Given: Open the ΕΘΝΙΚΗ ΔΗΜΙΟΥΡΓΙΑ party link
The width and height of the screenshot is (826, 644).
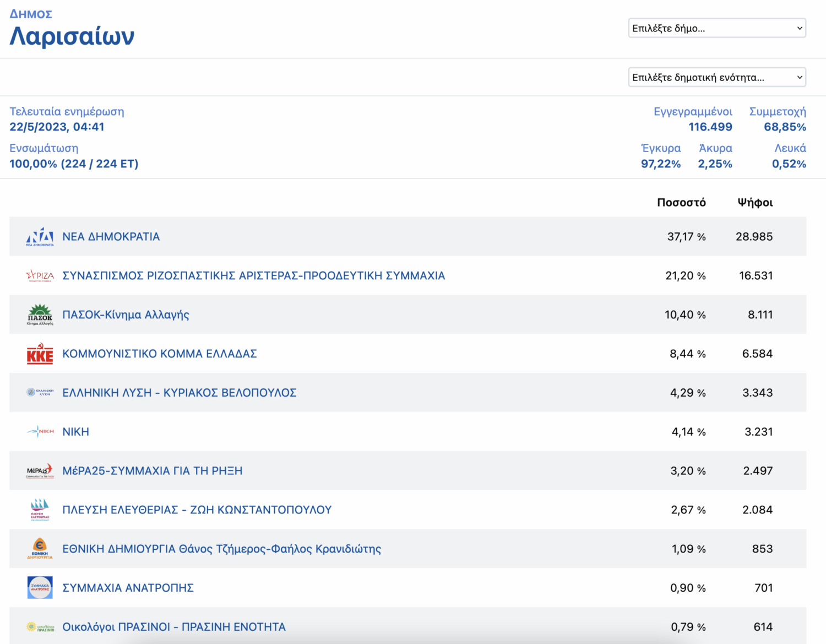Looking at the screenshot, I should tap(222, 549).
